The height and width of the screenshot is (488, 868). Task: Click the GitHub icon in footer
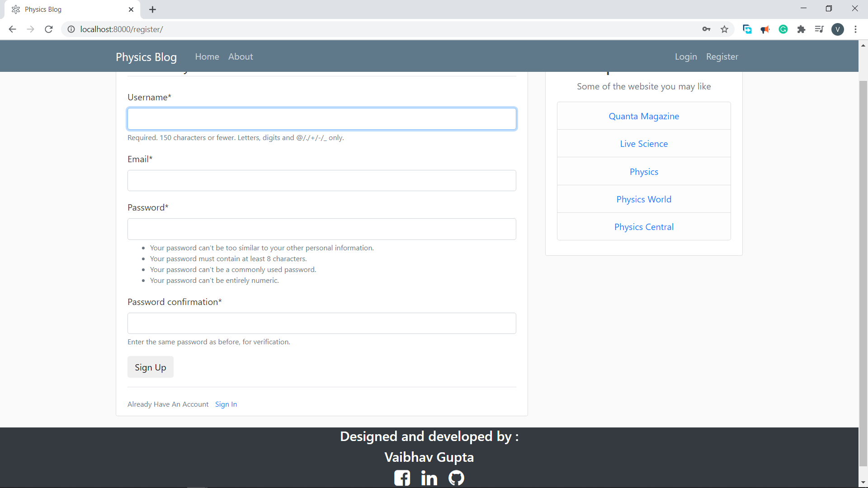pyautogui.click(x=456, y=478)
